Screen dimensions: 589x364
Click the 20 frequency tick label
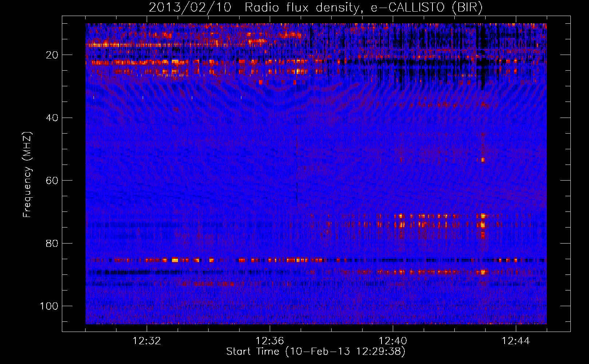pyautogui.click(x=52, y=55)
